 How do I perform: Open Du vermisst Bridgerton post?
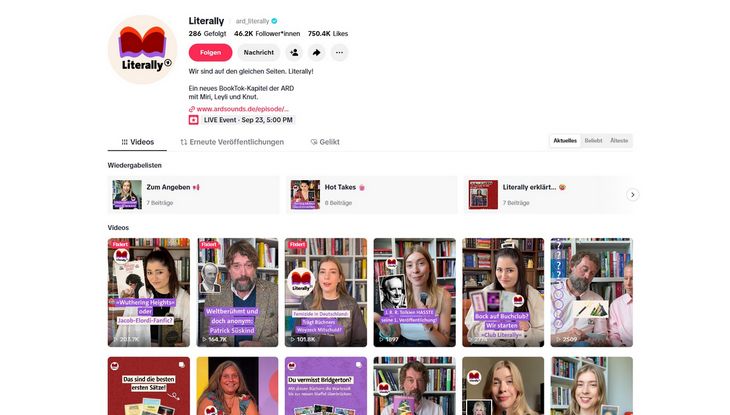tap(326, 386)
